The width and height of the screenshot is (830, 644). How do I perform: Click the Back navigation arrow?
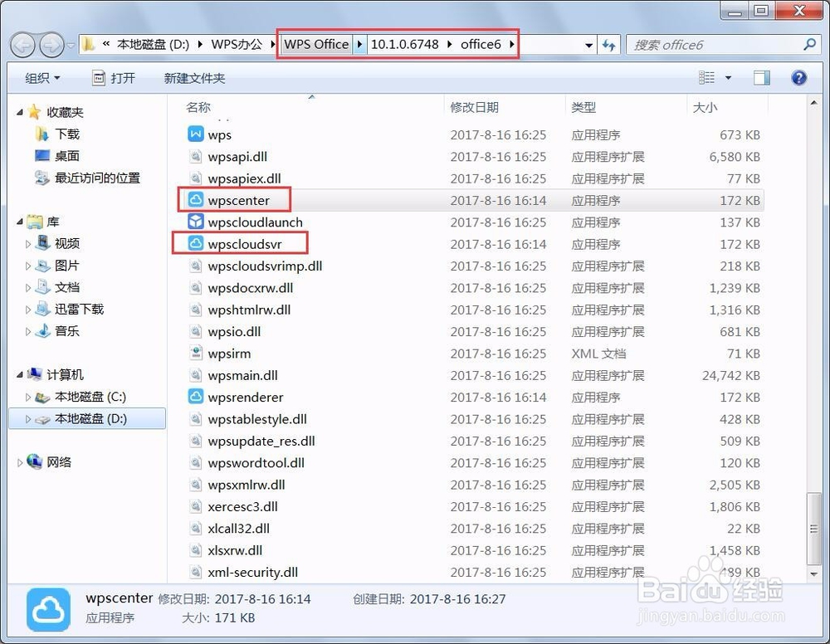pyautogui.click(x=22, y=45)
